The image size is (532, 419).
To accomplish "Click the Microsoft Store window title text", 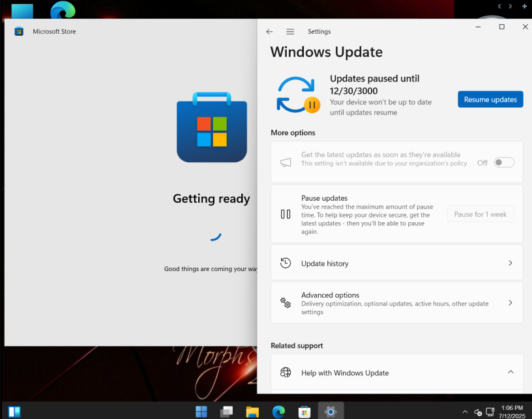I will point(54,31).
